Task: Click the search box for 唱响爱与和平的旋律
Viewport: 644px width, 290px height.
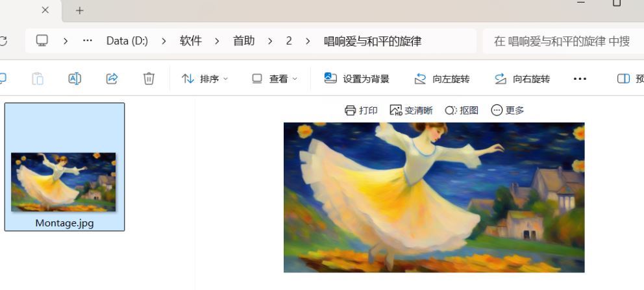Action: (x=563, y=41)
